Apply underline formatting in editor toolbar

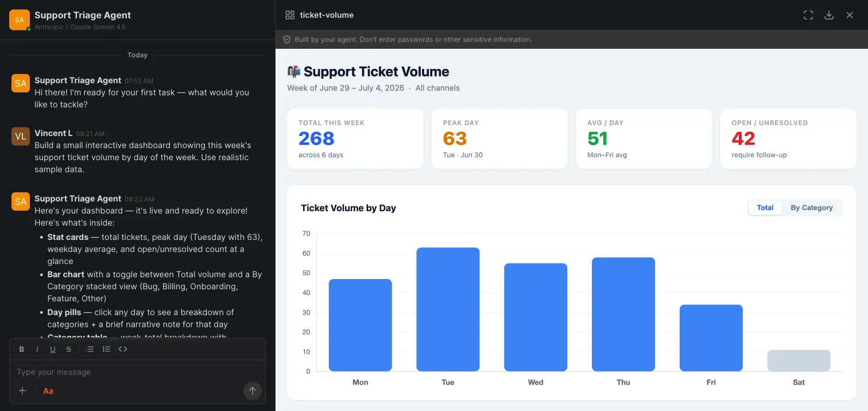[x=53, y=349]
